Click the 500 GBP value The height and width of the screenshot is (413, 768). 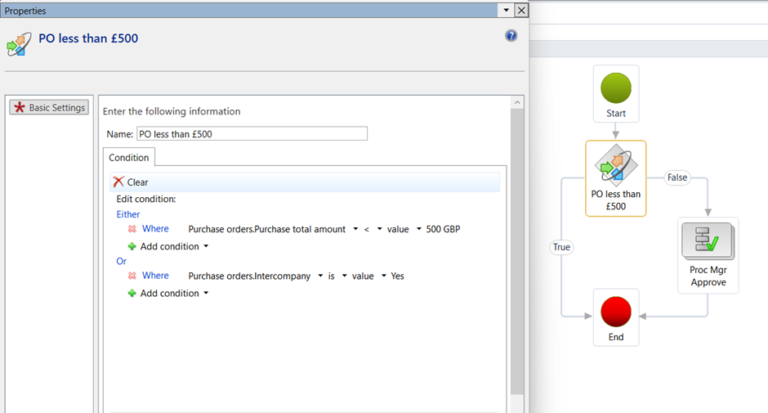tap(443, 229)
